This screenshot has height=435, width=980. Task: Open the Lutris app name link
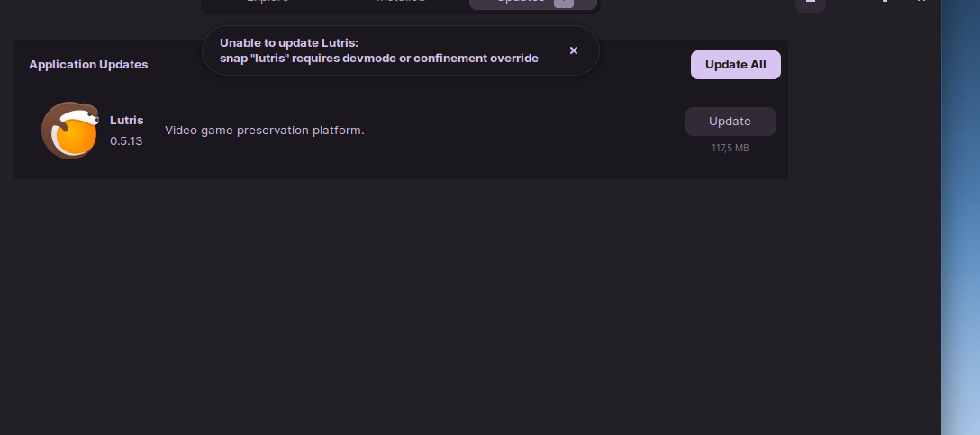pos(127,120)
